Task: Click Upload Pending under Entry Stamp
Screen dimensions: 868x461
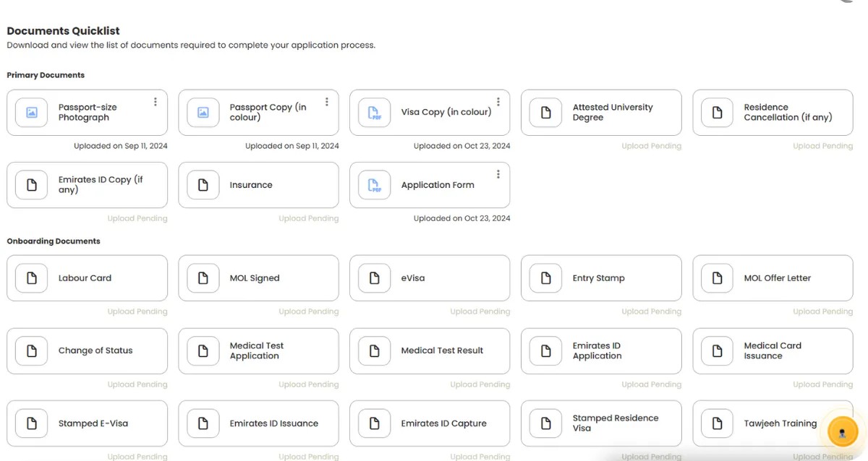Action: coord(651,311)
